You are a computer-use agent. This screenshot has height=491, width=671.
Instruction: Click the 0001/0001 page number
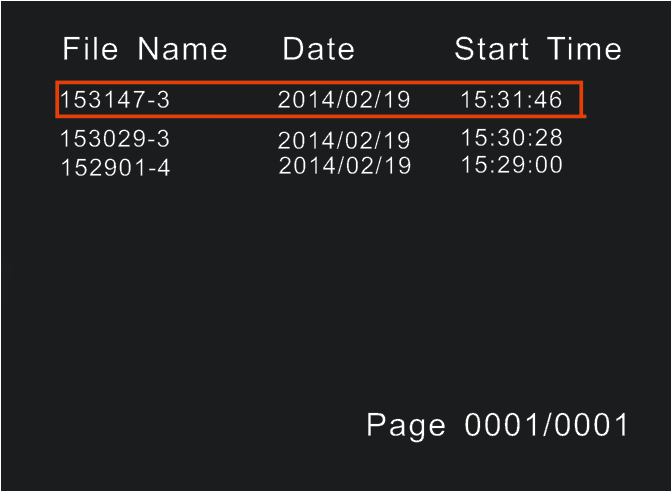(x=546, y=425)
